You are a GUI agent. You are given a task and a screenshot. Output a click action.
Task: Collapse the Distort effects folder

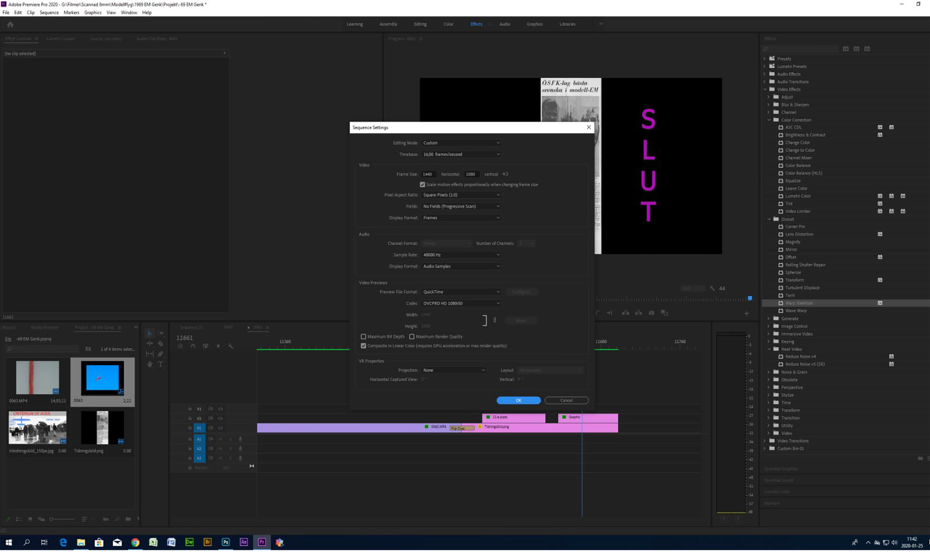[x=769, y=219]
